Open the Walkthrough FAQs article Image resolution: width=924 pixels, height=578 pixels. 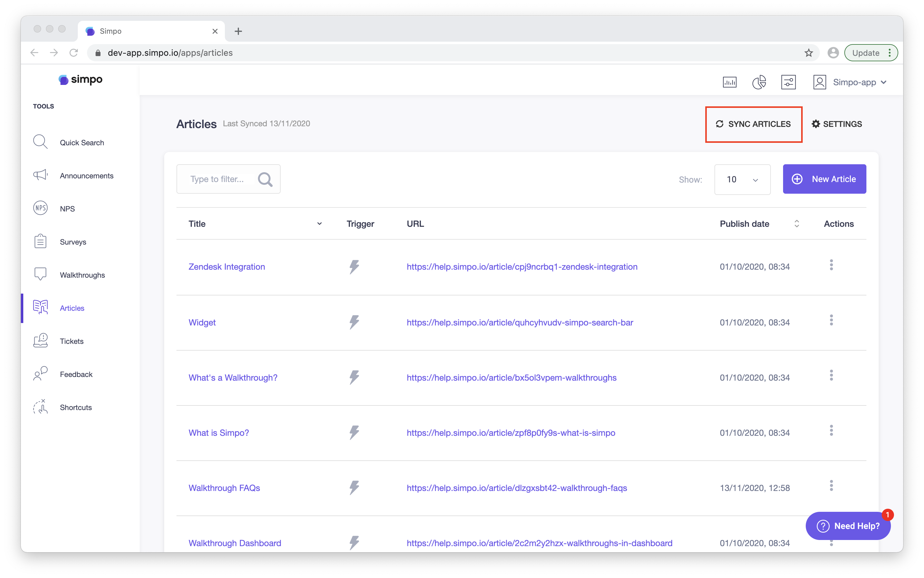[224, 488]
